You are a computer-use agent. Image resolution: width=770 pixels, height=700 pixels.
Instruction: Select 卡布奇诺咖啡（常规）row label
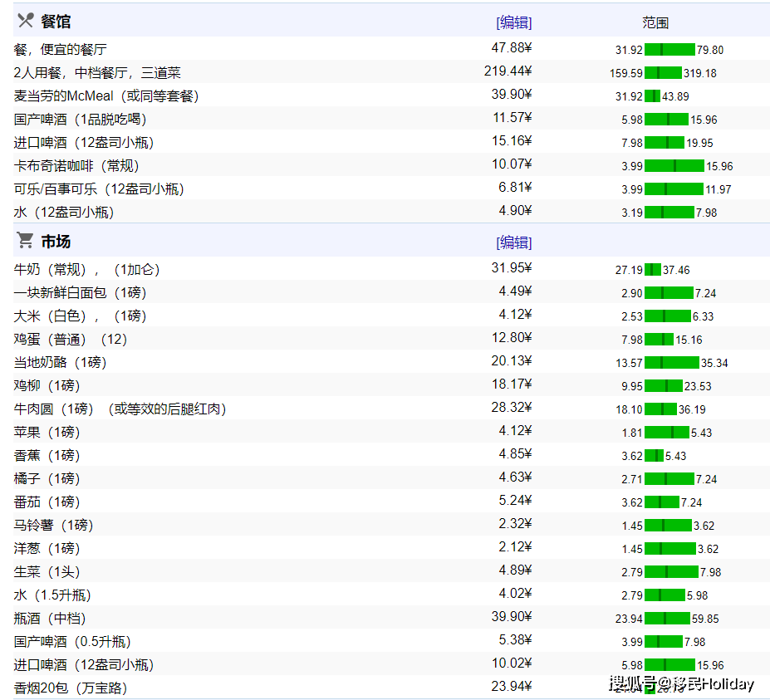[76, 166]
